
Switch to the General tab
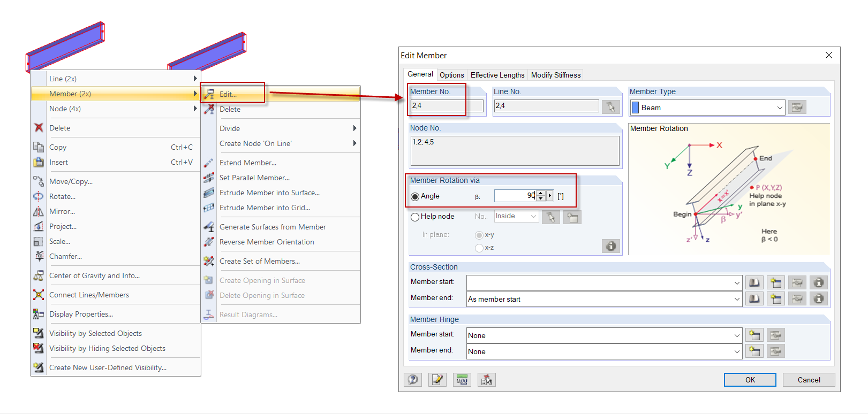tap(420, 74)
